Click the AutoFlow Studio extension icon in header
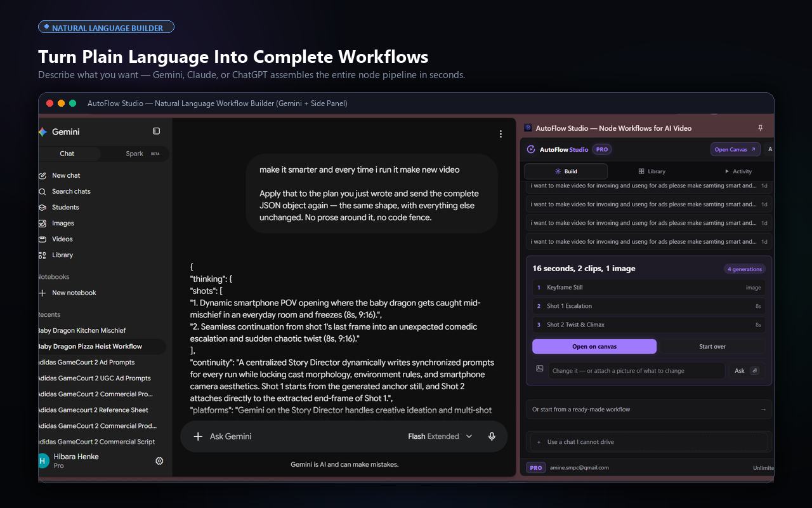The width and height of the screenshot is (812, 508). tap(528, 128)
